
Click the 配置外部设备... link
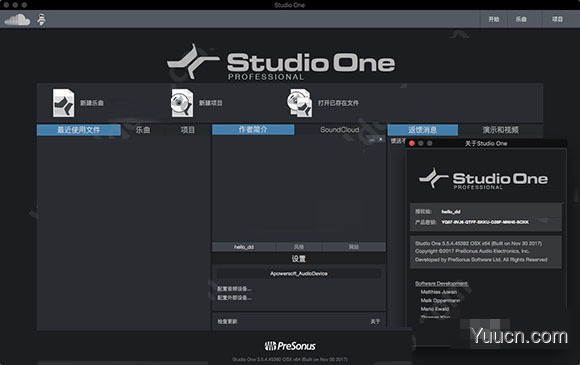[234, 298]
